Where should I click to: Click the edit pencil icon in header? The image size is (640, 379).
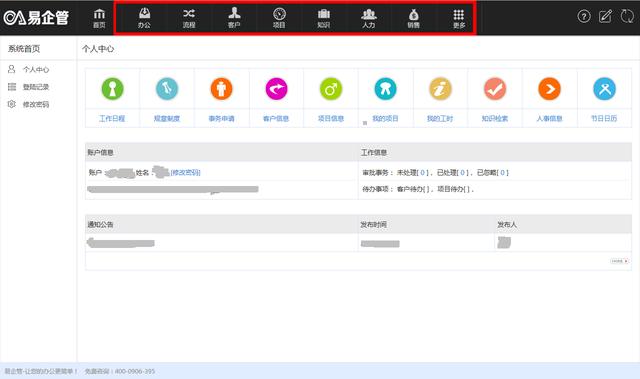point(605,16)
